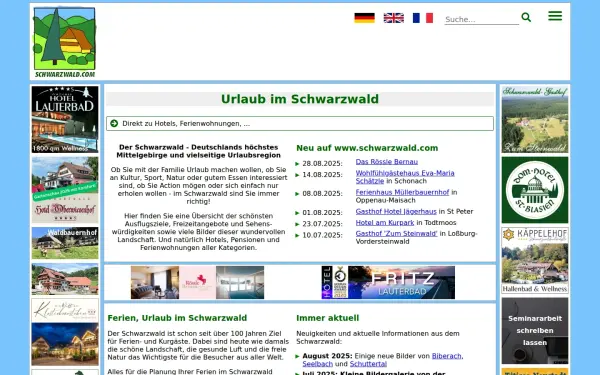Open the Schuttertal gallery link
Image resolution: width=600 pixels, height=375 pixels.
368,364
